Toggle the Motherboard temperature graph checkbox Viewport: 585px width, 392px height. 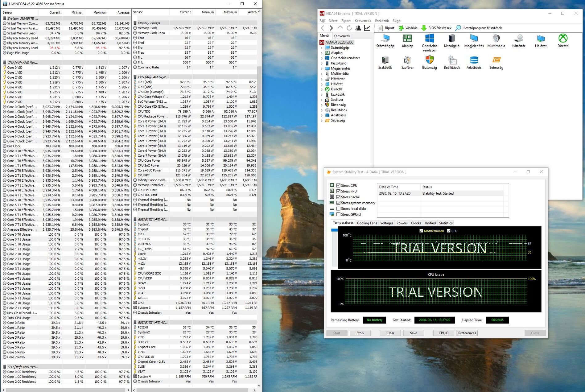click(421, 231)
